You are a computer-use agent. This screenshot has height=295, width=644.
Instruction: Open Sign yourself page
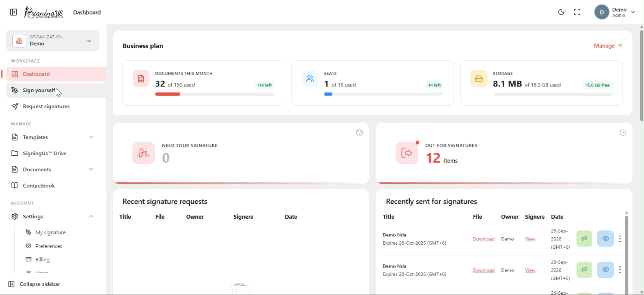click(x=56, y=90)
